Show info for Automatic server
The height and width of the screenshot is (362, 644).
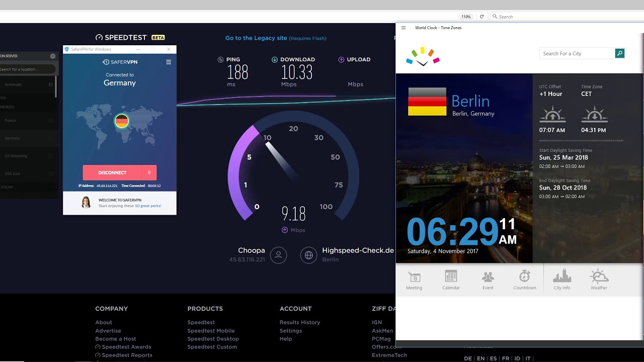click(x=51, y=84)
